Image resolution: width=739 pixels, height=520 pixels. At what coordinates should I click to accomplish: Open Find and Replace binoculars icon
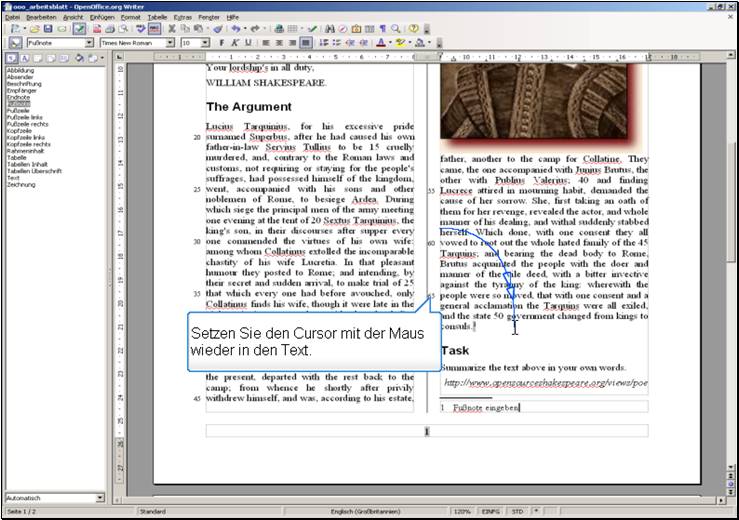329,29
